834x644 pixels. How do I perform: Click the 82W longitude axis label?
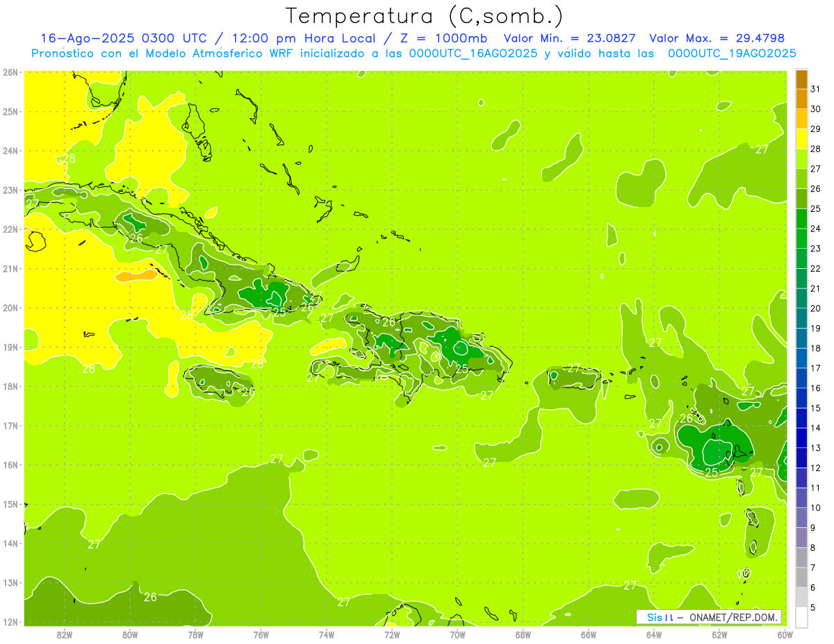click(64, 634)
